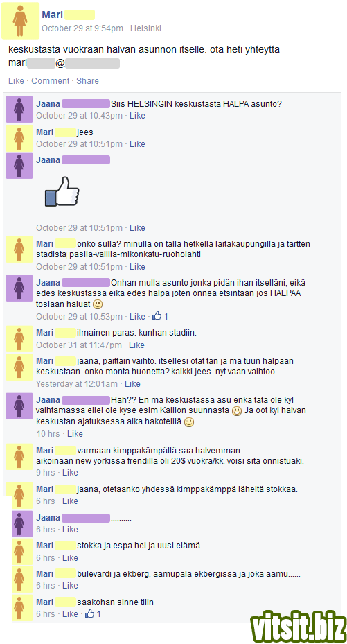Click the vitsit.biz watermark logo
The height and width of the screenshot is (644, 347).
(299, 626)
